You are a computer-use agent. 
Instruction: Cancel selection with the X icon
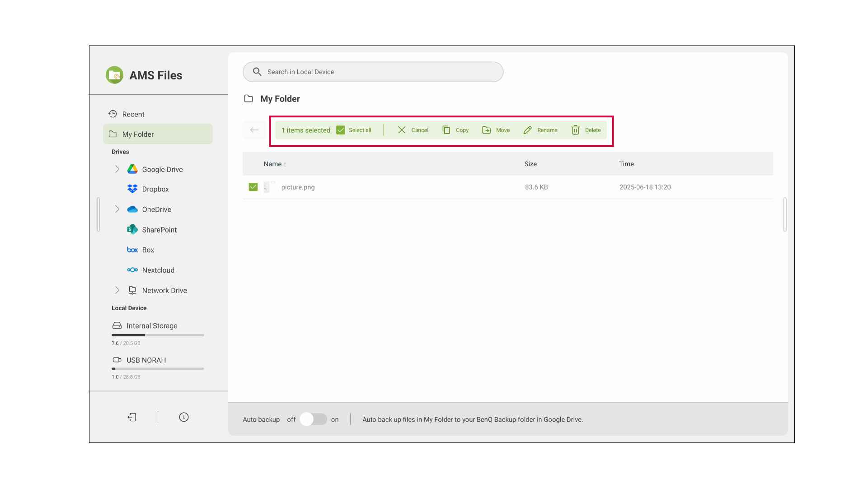pos(401,130)
